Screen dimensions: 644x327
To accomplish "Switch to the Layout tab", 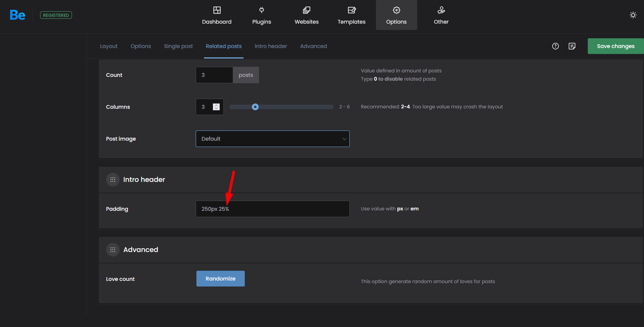I will 109,46.
